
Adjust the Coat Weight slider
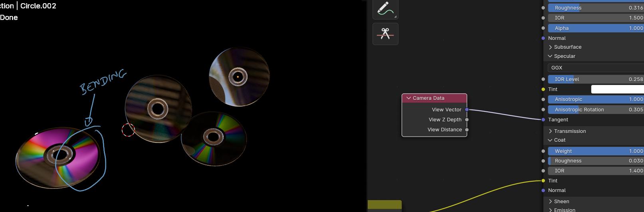(596, 151)
